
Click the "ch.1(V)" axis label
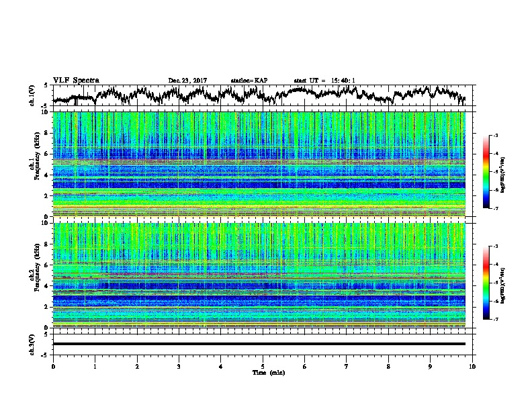tap(32, 95)
